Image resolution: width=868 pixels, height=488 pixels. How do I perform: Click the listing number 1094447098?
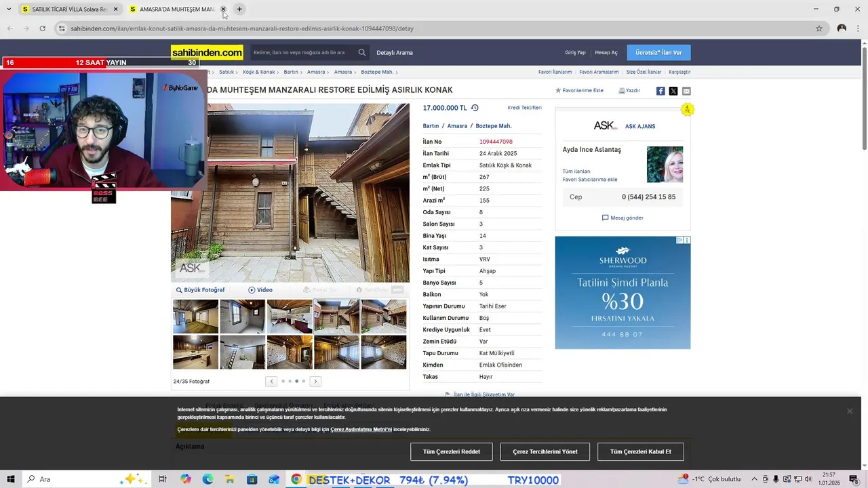coord(496,142)
